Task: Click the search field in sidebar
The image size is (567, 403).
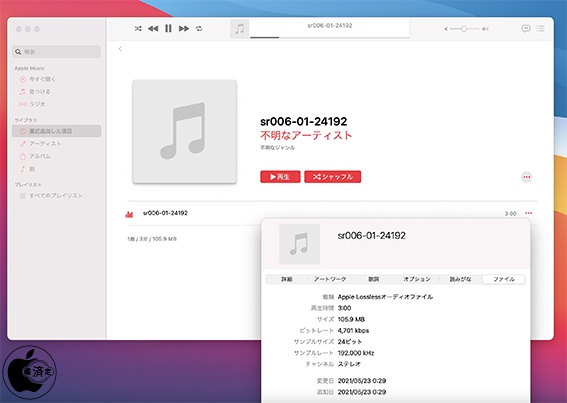Action: 56,52
